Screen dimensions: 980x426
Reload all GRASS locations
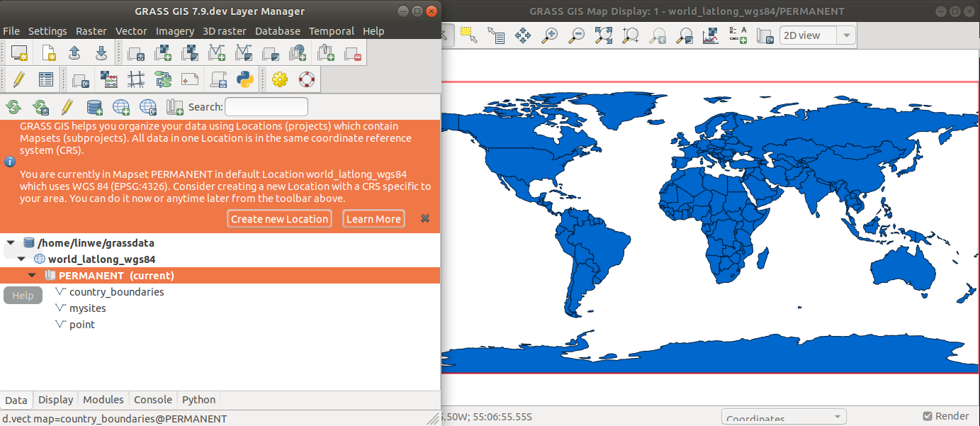pos(13,107)
